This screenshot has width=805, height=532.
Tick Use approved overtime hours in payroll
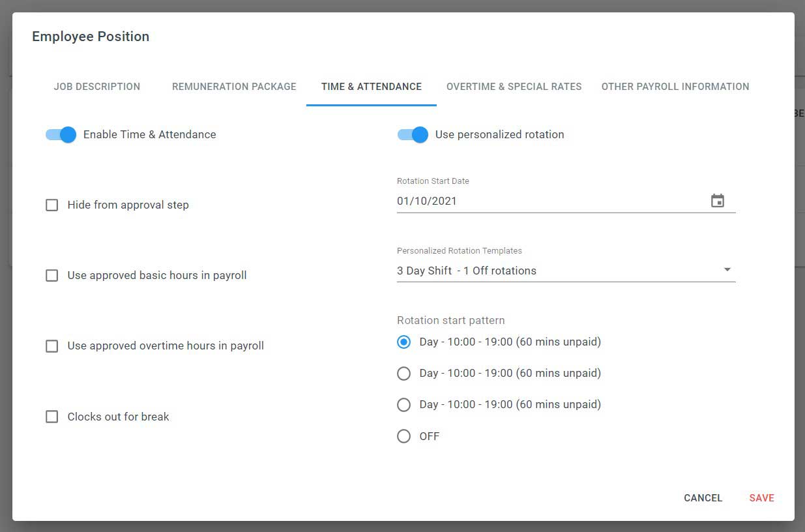click(x=52, y=346)
